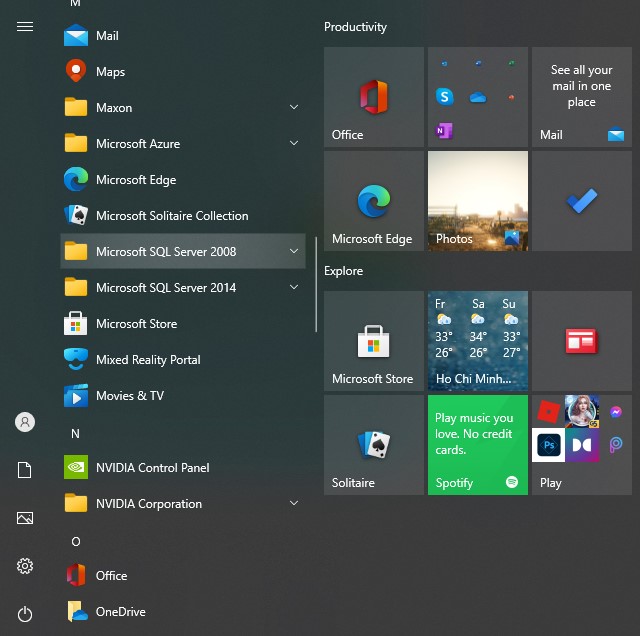Open Microsoft Solitaire Collection from app list
Viewport: 640px width, 636px height.
coord(171,216)
